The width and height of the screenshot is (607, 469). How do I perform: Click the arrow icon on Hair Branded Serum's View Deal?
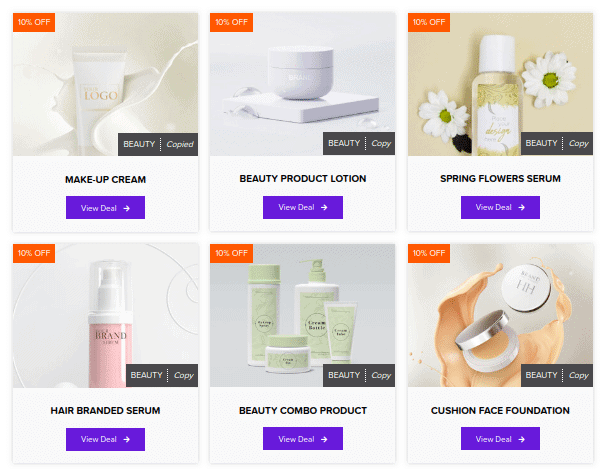(127, 439)
